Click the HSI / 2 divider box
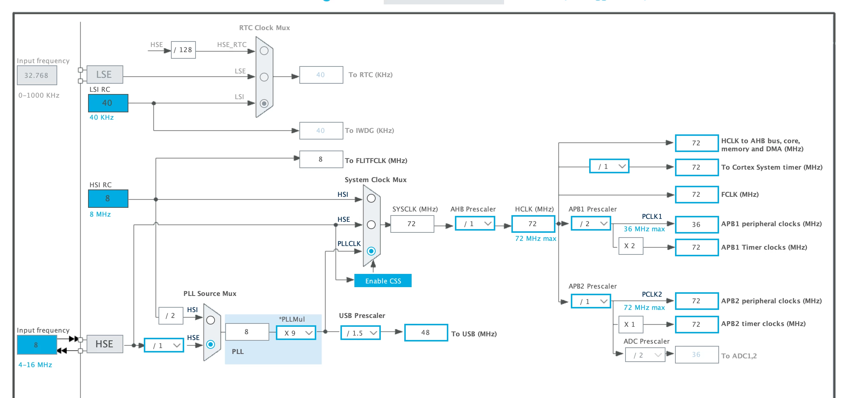 click(171, 315)
